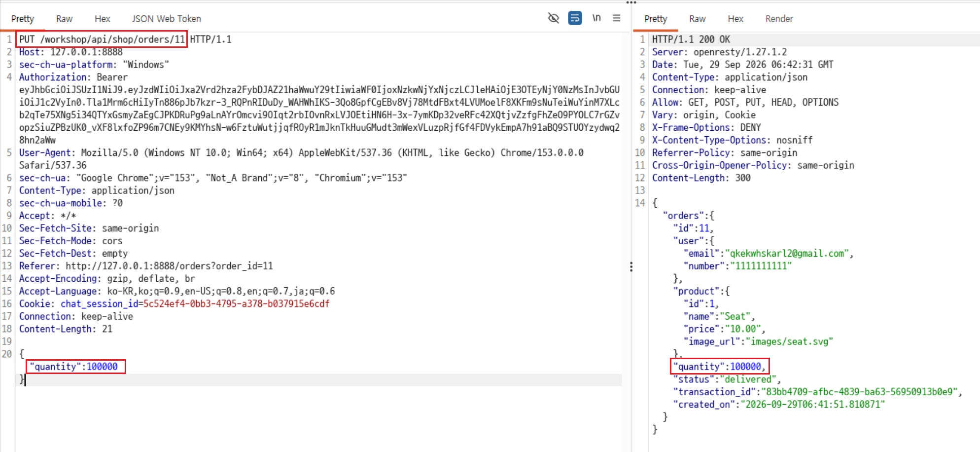Toggle the hide non-printable characters eye icon
Screen dimensions: 980x452
553,18
